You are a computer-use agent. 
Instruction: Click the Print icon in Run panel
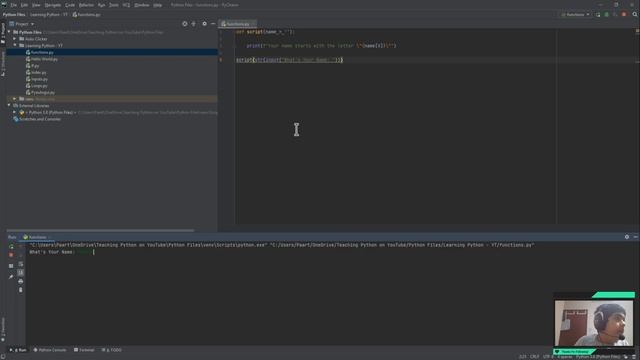tap(21, 282)
